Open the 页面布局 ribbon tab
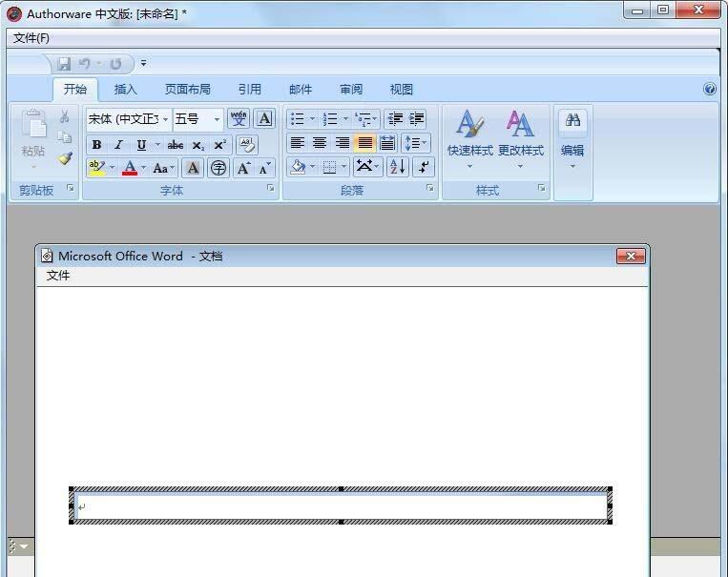Viewport: 728px width, 577px height. click(x=188, y=89)
